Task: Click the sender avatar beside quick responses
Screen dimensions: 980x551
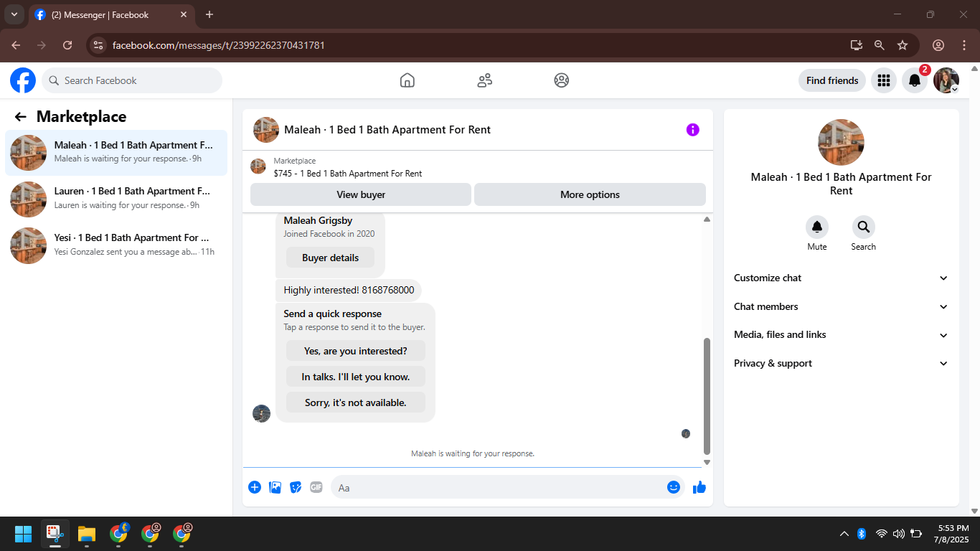Action: click(262, 413)
